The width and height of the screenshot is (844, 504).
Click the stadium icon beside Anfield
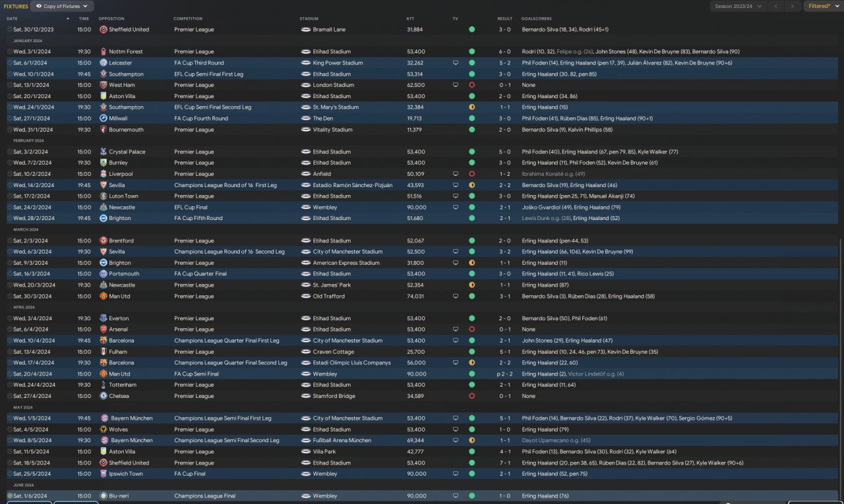coord(305,174)
